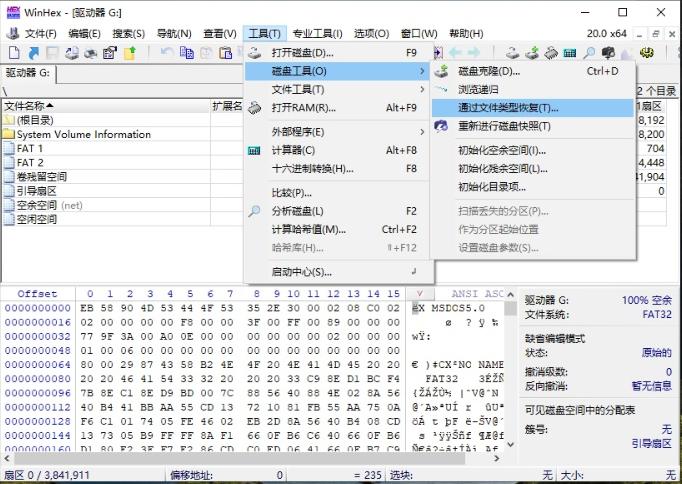Click the Offset column header in the hex view
This screenshot has height=484, width=682.
(37, 294)
